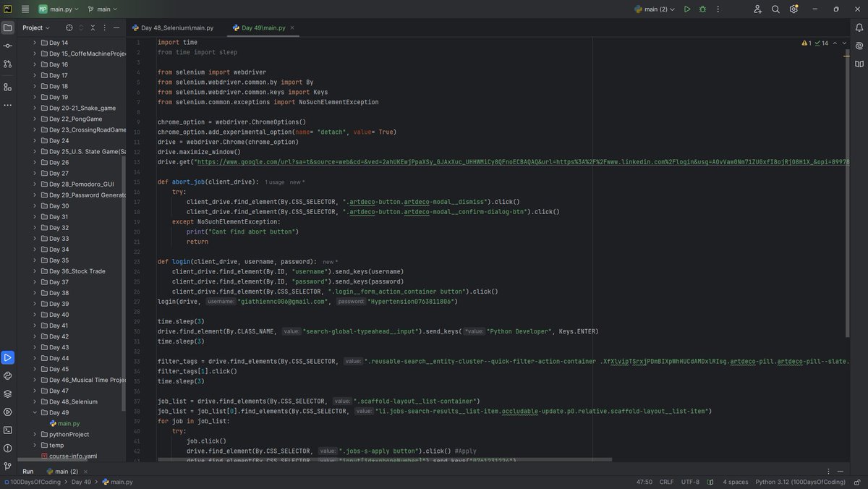Select opened file crosshair in Project panel
The image size is (868, 489).
point(69,27)
